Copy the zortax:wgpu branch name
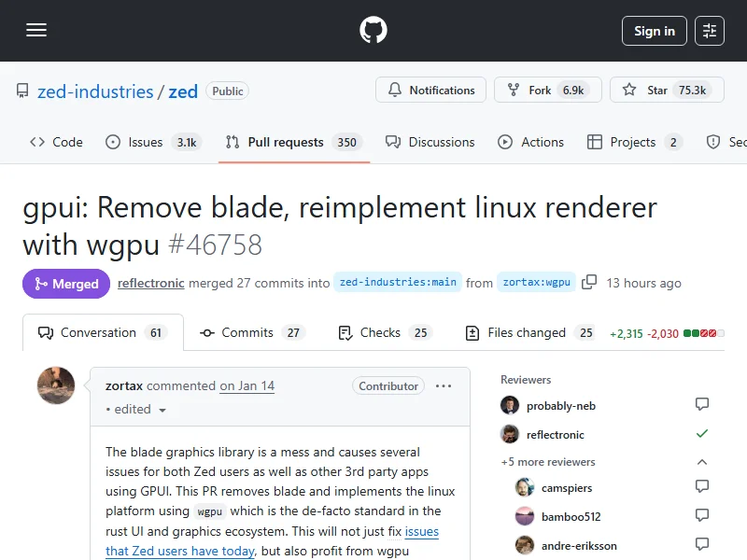 (589, 283)
